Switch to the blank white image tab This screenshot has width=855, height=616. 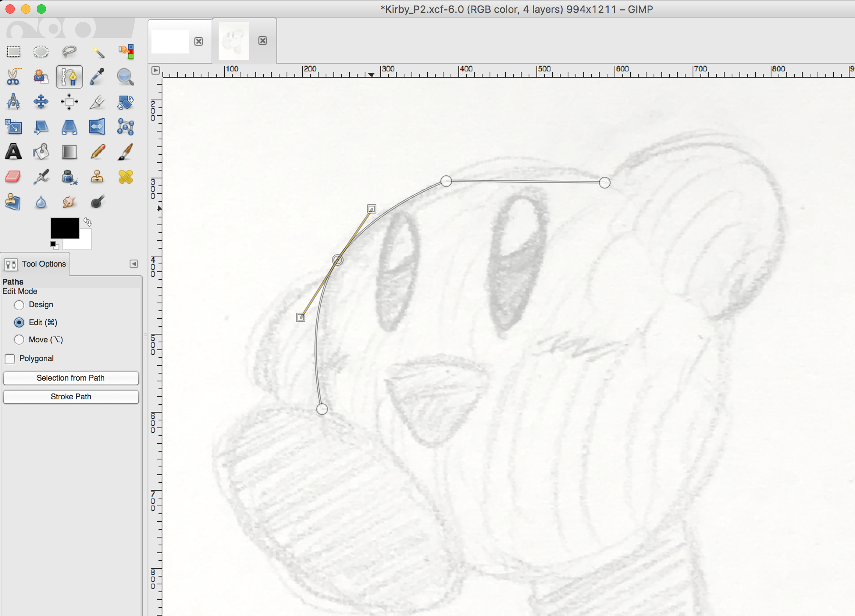pos(170,41)
